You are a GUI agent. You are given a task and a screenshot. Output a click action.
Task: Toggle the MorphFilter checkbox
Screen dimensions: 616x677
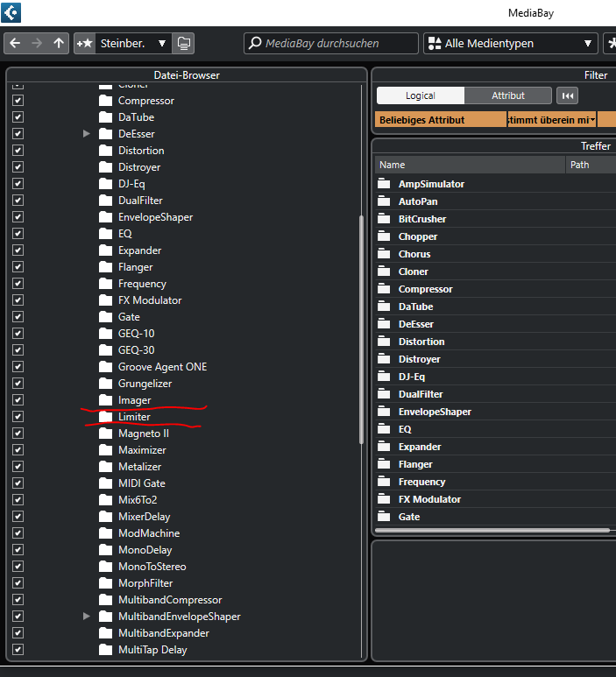tap(18, 583)
